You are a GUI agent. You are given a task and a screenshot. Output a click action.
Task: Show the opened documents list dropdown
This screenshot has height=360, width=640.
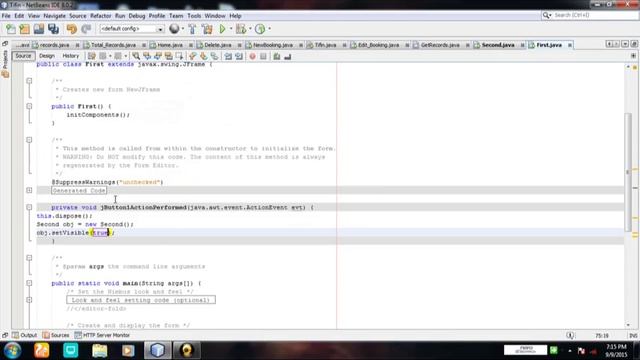tap(625, 44)
